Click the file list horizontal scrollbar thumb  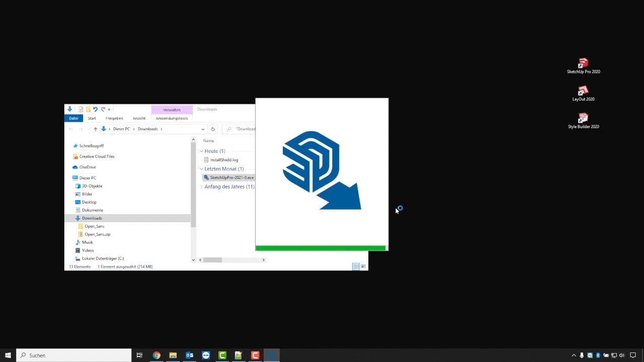pos(212,260)
